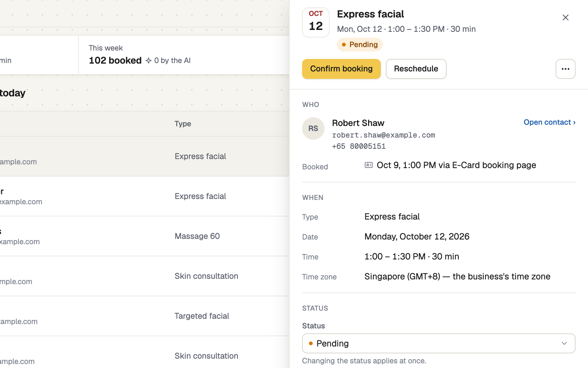Click the Express facial panel title
Screen dimensions: 588x368
pyautogui.click(x=371, y=14)
